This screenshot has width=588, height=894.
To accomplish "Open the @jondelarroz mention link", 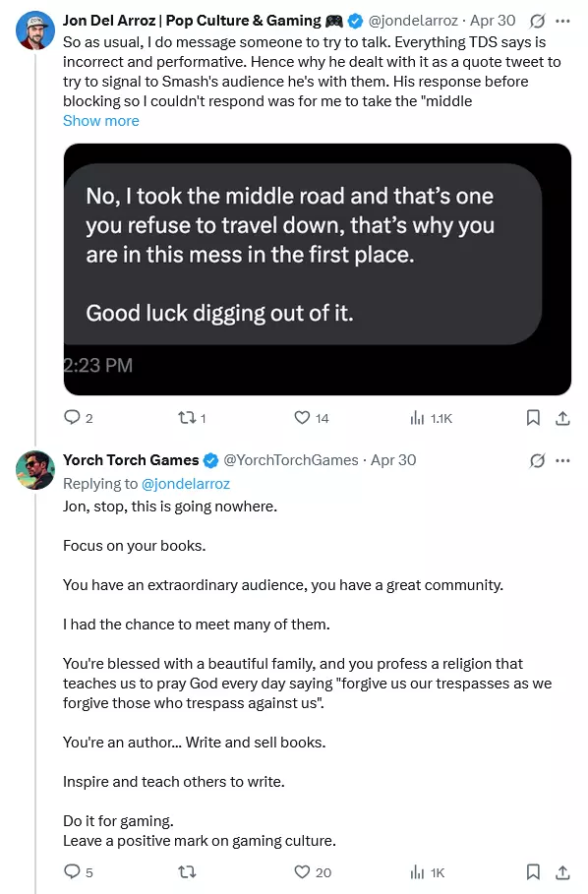I will (x=185, y=484).
